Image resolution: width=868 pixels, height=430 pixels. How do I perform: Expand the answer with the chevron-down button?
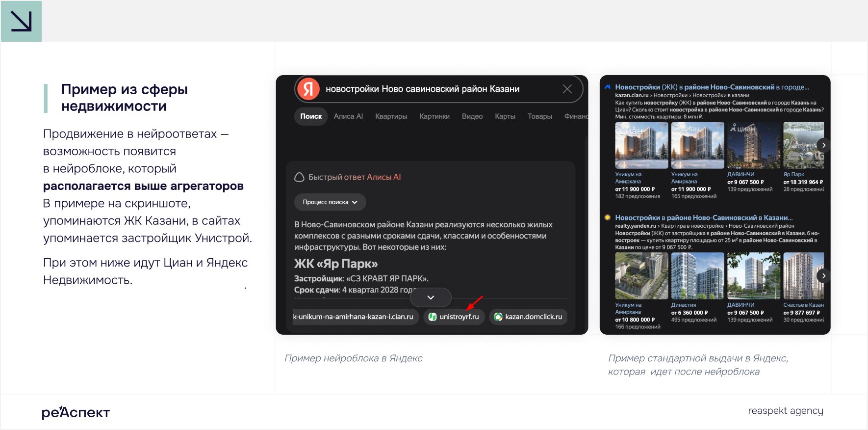coord(431,297)
